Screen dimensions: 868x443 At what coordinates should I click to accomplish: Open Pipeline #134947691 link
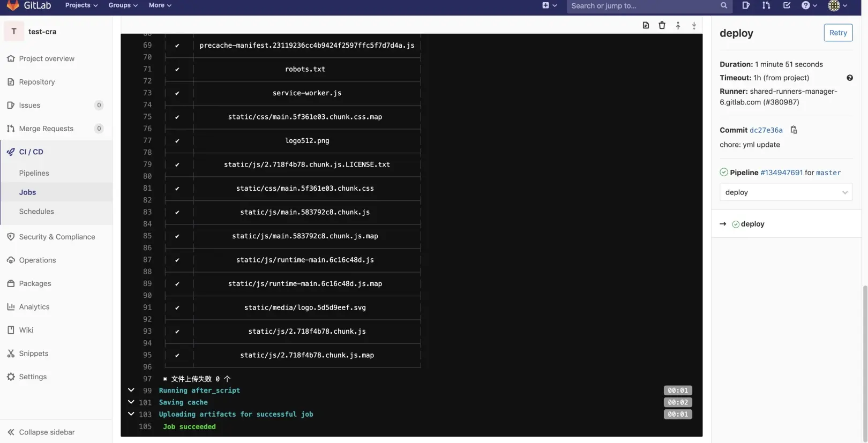tap(781, 172)
